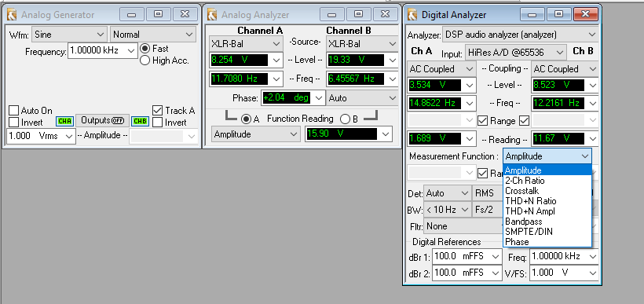Select function reading A radio button
The width and height of the screenshot is (644, 304).
[246, 119]
